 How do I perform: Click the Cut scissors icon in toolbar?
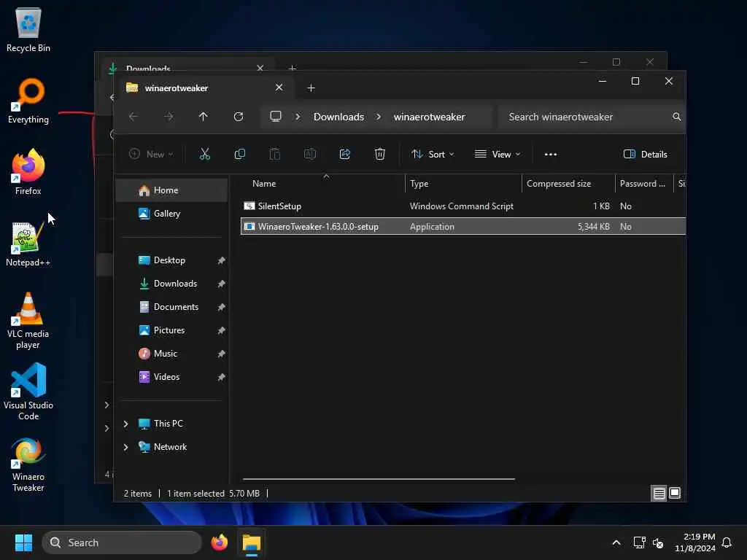pyautogui.click(x=204, y=154)
